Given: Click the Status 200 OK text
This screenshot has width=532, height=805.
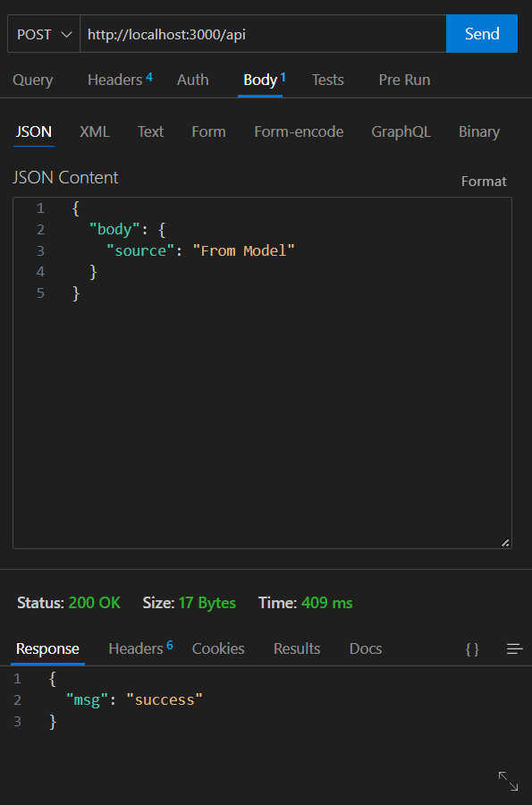Looking at the screenshot, I should tap(69, 603).
